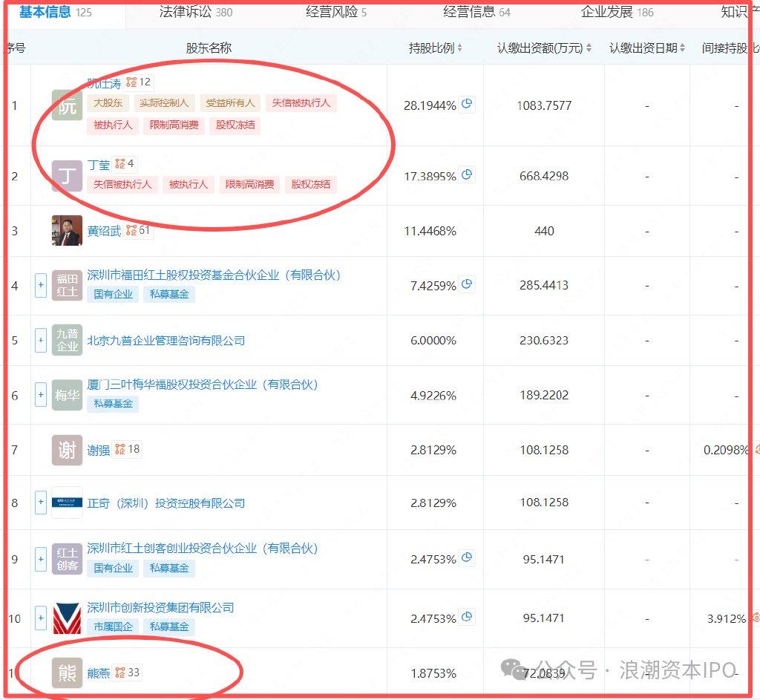760x700 pixels.
Task: Click 市属国企 tag on 创新投资集团
Action: click(113, 627)
